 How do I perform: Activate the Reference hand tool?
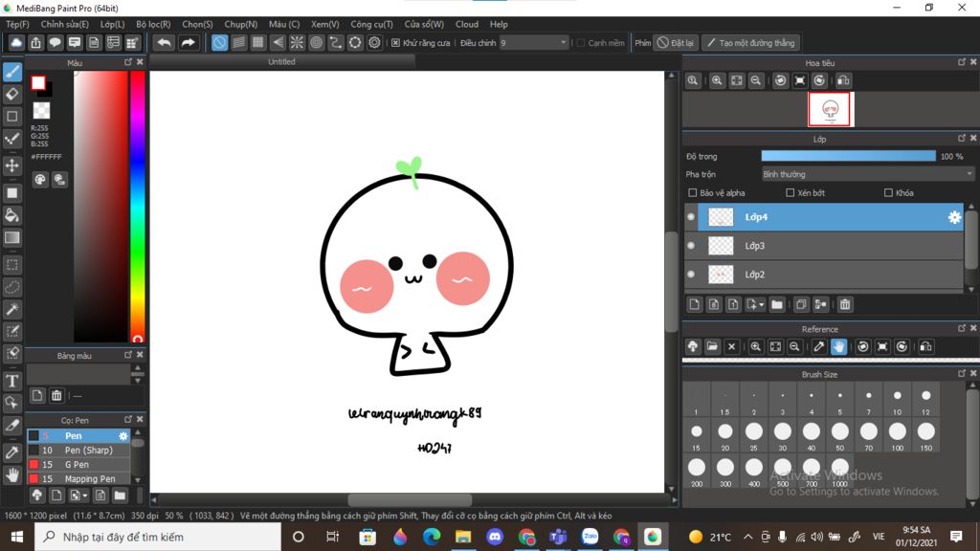pos(838,346)
